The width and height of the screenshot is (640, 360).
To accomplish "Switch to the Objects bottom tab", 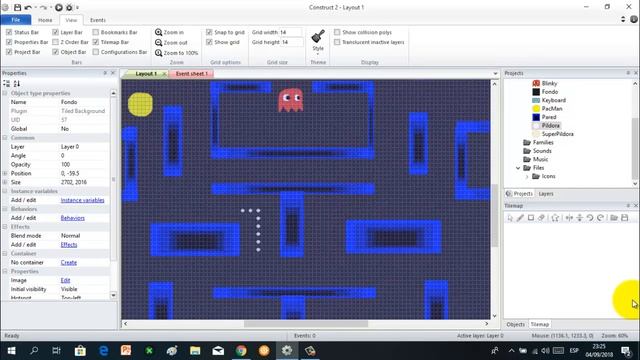I will [x=516, y=324].
